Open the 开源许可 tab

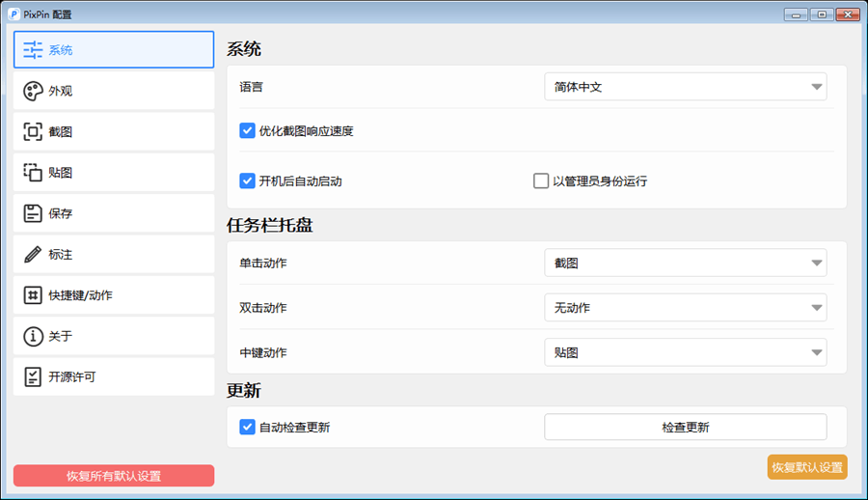click(x=114, y=377)
